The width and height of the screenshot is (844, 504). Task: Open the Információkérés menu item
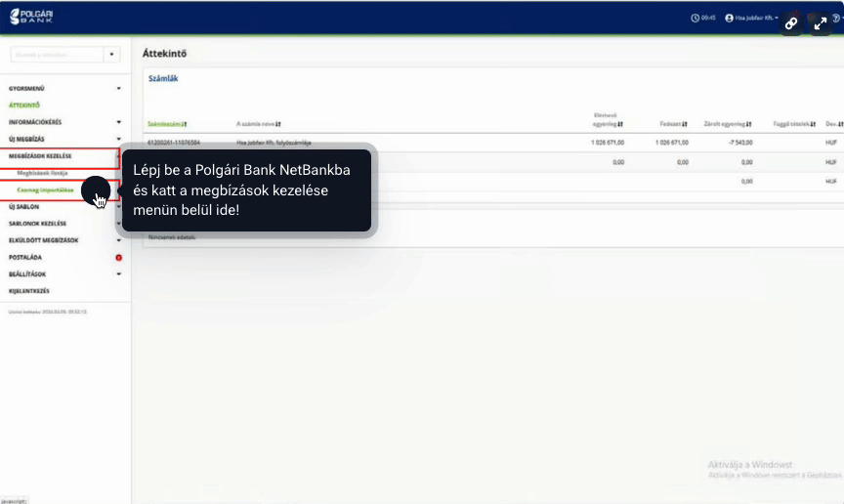pos(35,122)
